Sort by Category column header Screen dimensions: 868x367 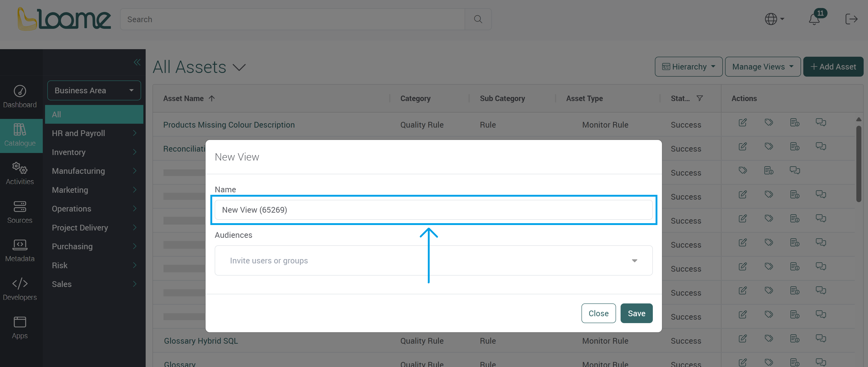pos(415,98)
